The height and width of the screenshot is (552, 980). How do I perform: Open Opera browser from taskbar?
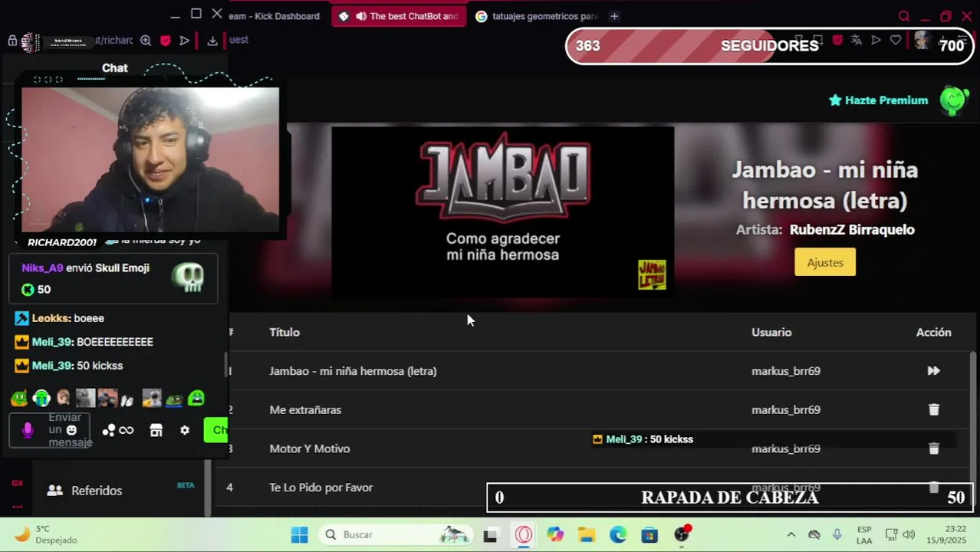(x=524, y=534)
